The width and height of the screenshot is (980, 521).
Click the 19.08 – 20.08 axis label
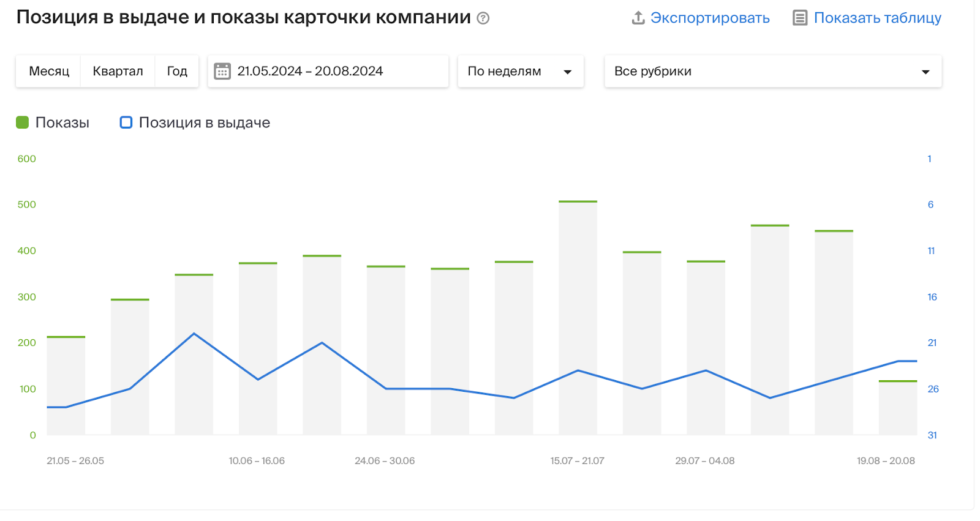click(x=886, y=461)
